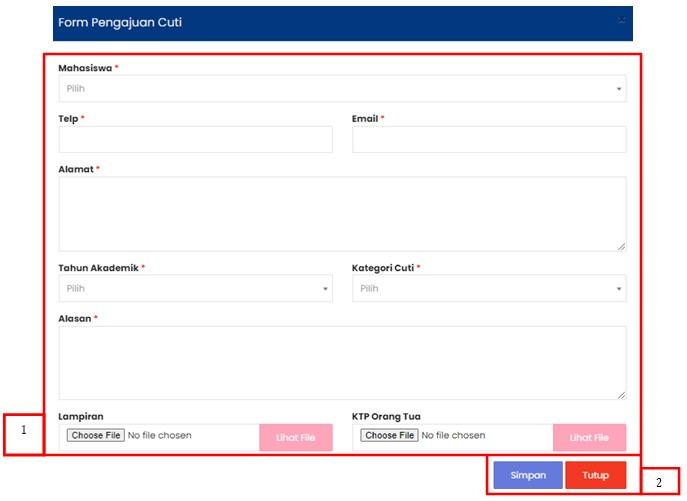Choose a file for KTP Orang Tua

(390, 435)
